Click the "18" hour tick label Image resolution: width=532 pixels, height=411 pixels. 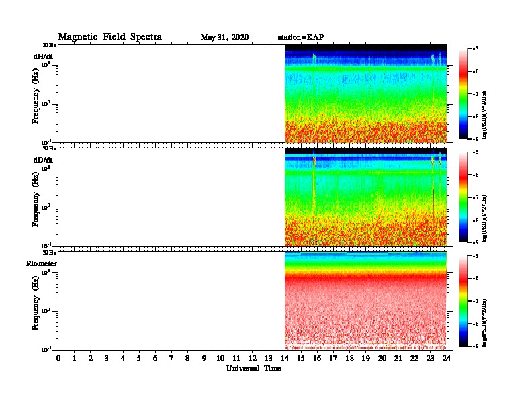point(349,358)
